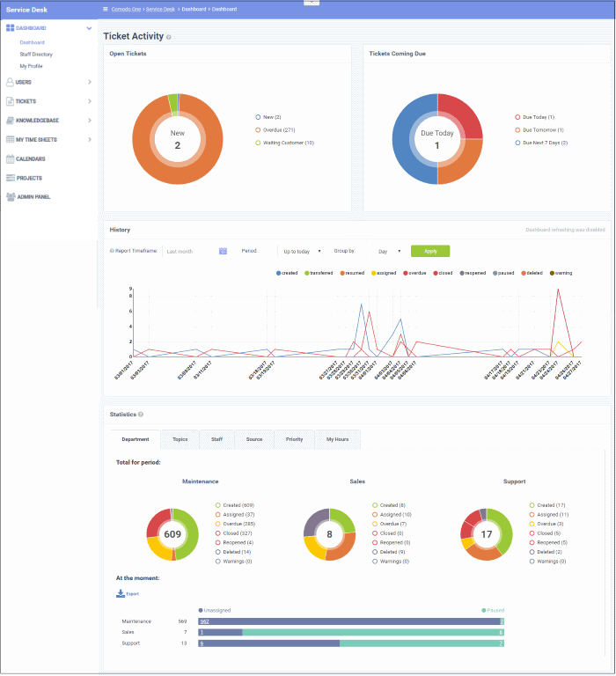616x676 pixels.
Task: Switch to the Priority statistics tab
Action: coord(294,438)
